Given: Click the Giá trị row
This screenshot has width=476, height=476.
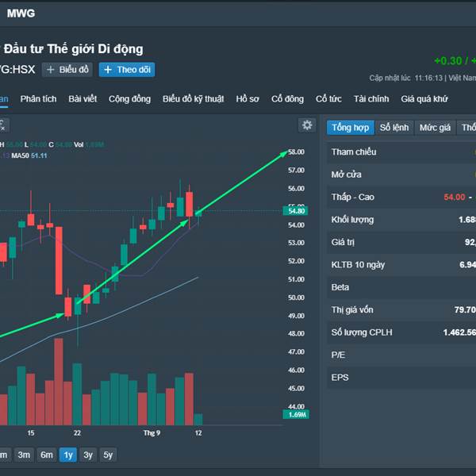Looking at the screenshot, I should click(401, 242).
